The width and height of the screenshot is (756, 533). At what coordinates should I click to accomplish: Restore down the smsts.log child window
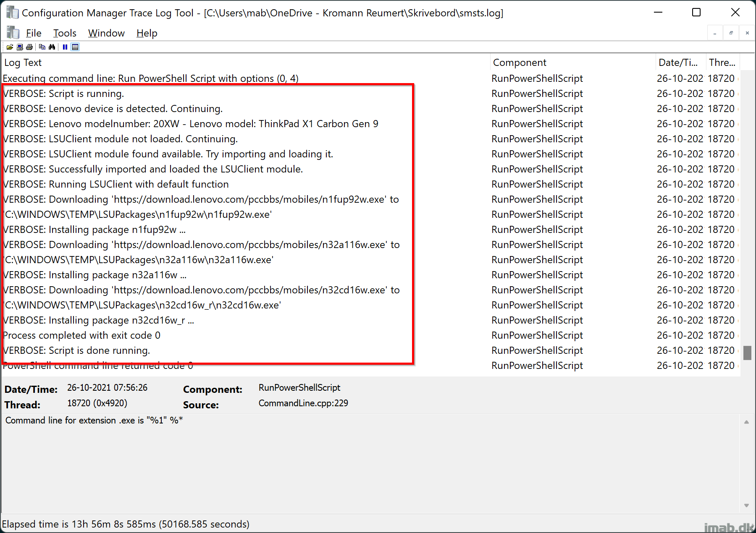coord(731,33)
